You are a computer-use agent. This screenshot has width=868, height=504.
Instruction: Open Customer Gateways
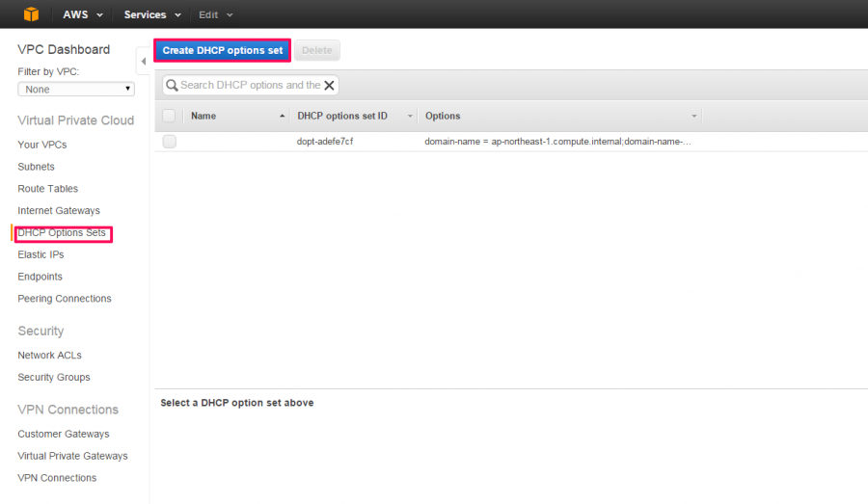(63, 434)
